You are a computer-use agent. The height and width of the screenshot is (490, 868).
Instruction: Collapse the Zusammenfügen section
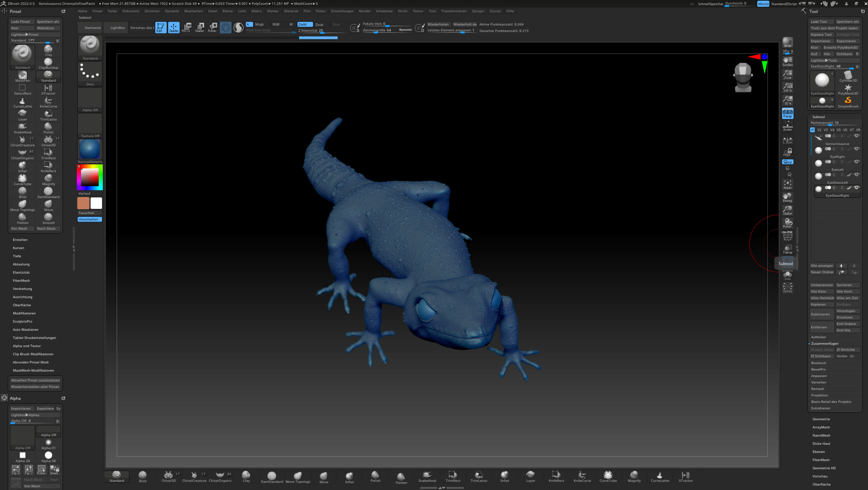click(824, 343)
